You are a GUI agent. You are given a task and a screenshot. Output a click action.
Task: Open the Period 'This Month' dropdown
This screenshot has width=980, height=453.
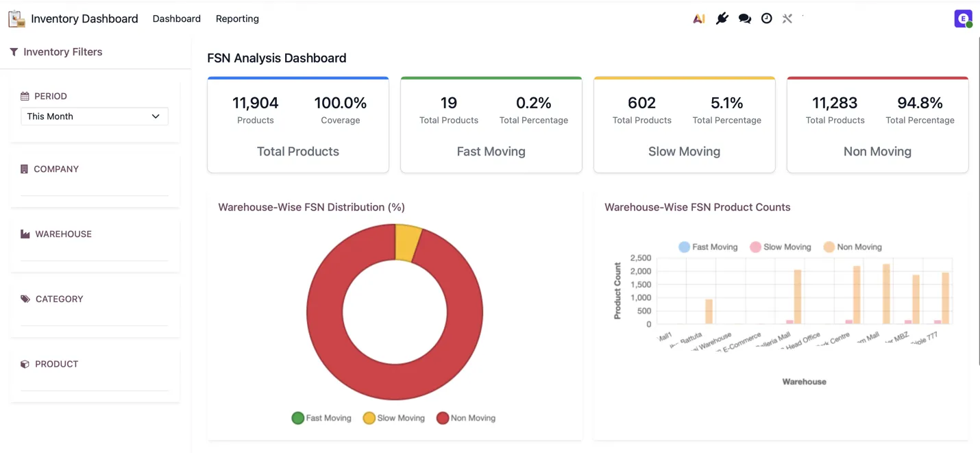[95, 117]
